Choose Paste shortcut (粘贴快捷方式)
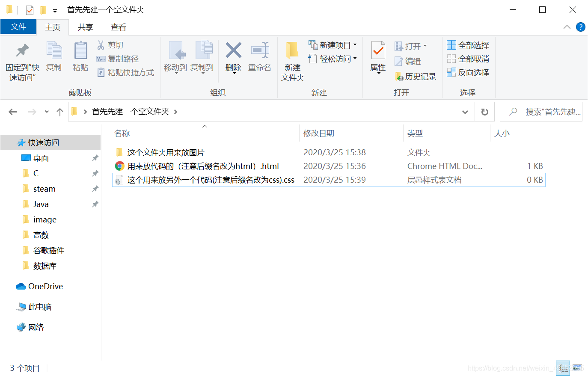This screenshot has height=376, width=588. [x=126, y=72]
